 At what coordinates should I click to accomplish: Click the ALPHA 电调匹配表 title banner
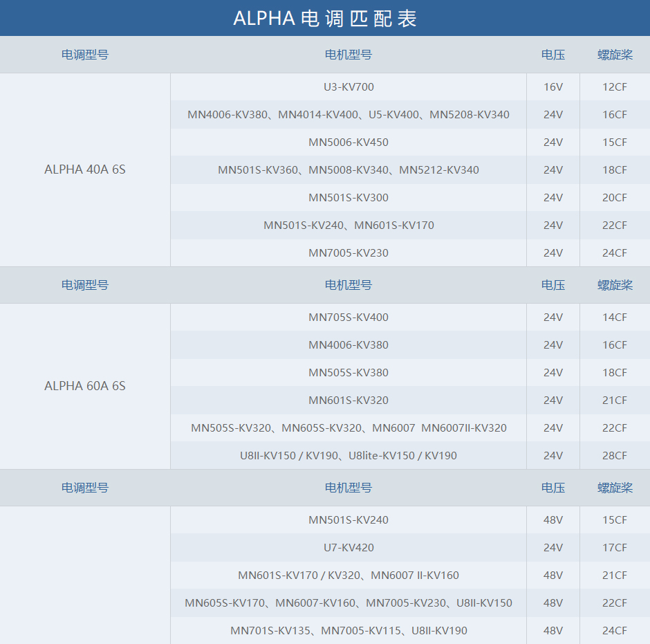pyautogui.click(x=325, y=19)
